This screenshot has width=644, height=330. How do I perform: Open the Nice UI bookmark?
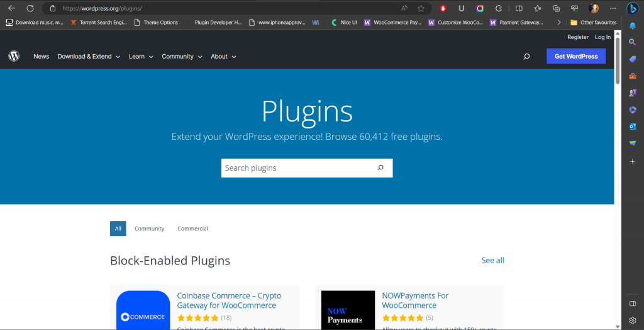[344, 23]
